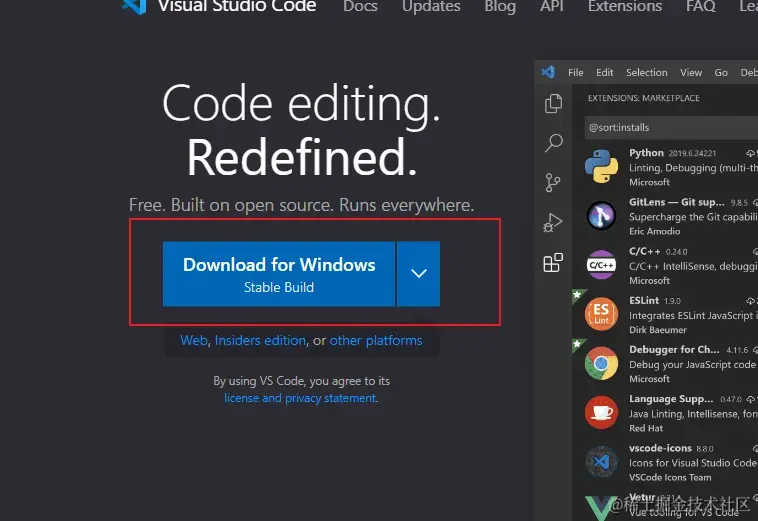The width and height of the screenshot is (758, 521).
Task: Open the Extensions blocks icon in sidebar
Action: [x=553, y=262]
